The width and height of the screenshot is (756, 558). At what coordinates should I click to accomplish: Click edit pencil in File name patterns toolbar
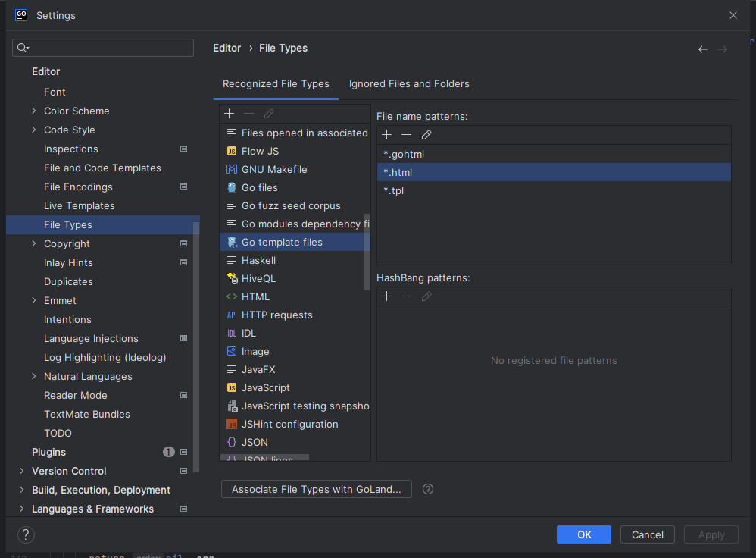point(426,135)
